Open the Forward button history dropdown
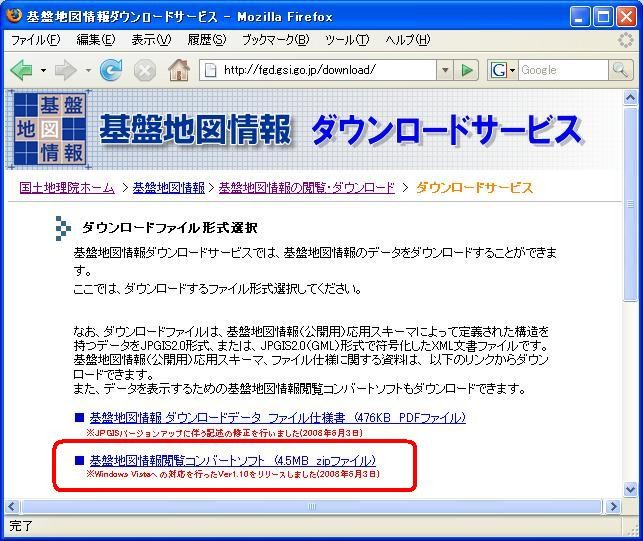 click(x=88, y=70)
